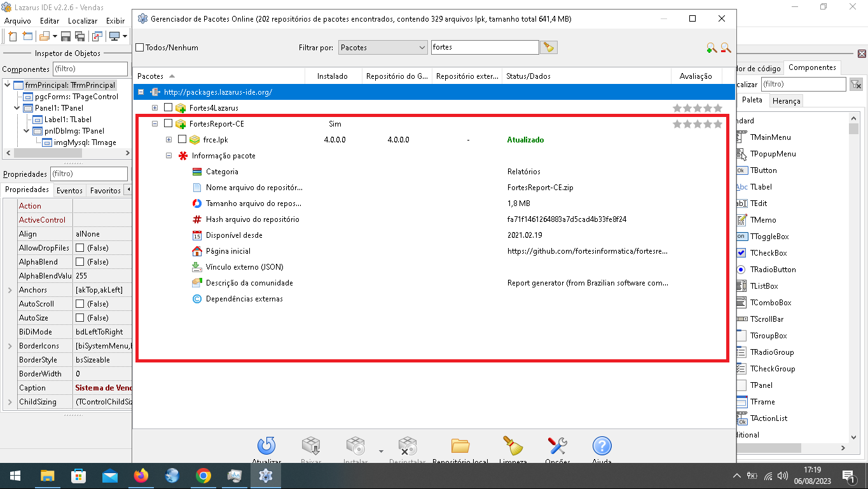
Task: Open File Explorer from the taskbar
Action: [47, 476]
